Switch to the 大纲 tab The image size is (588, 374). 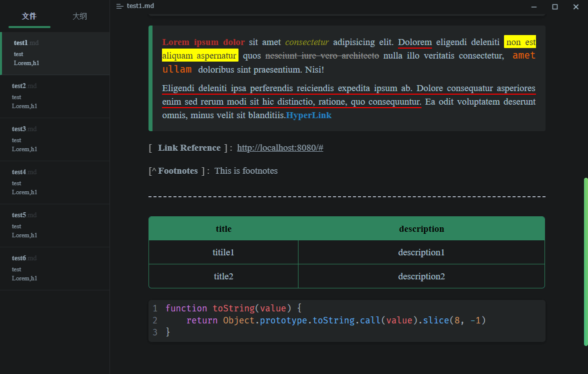pos(79,16)
